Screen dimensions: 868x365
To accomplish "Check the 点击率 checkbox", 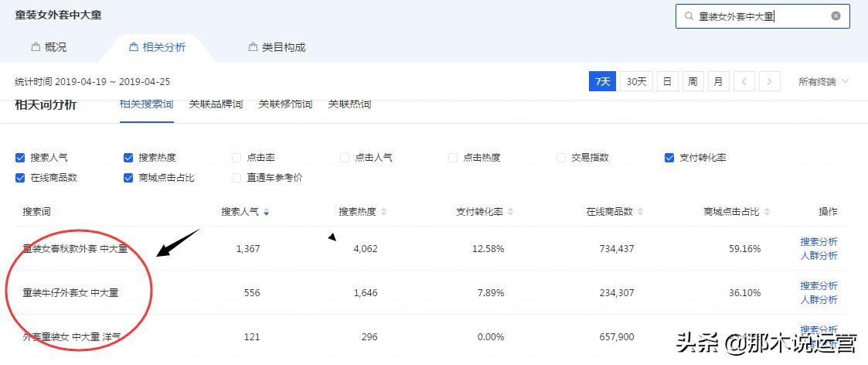I will coord(237,158).
